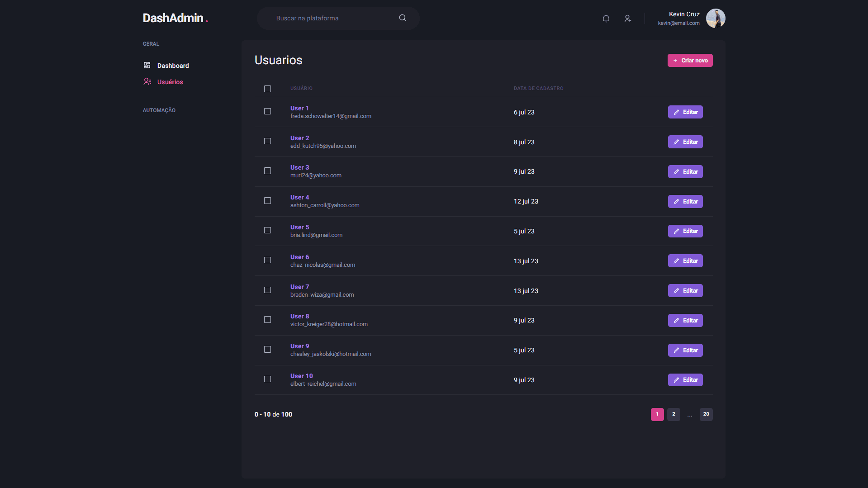Jump to last page 20
The width and height of the screenshot is (868, 488).
pyautogui.click(x=706, y=414)
